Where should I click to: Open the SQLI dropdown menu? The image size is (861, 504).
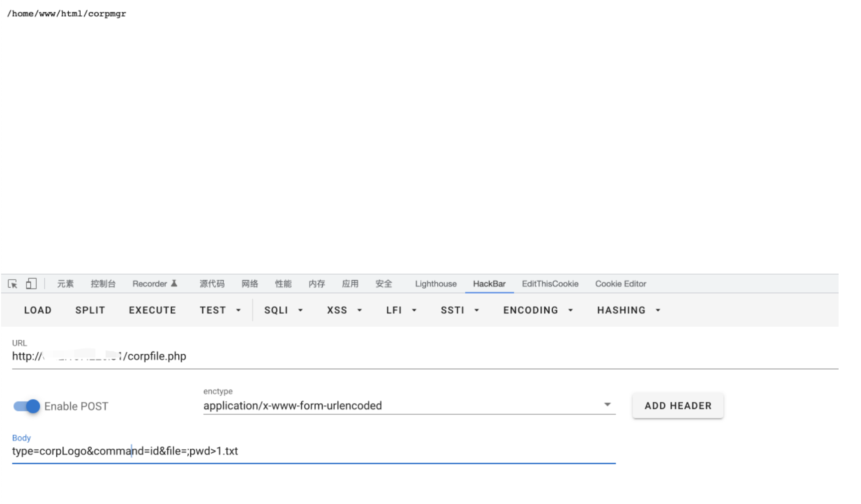[283, 310]
